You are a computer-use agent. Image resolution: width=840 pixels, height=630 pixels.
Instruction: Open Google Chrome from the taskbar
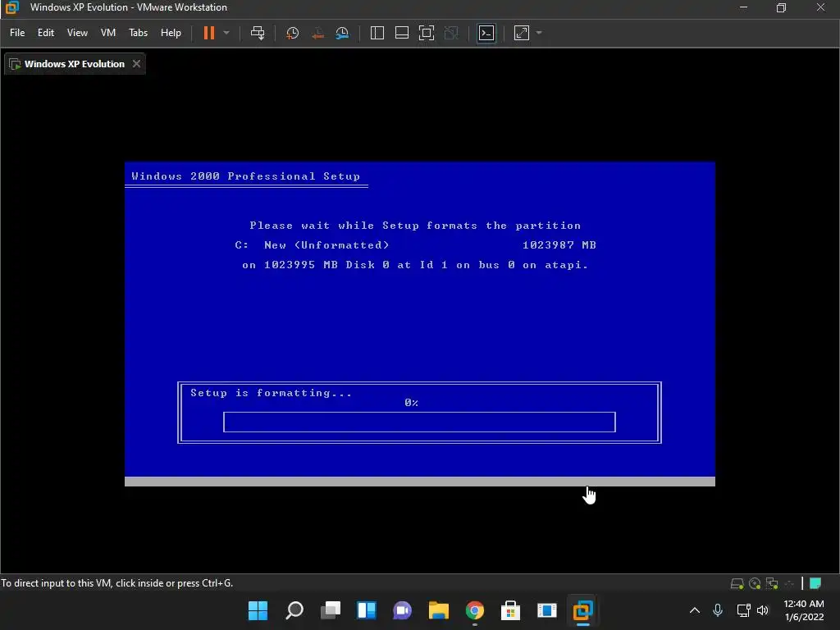475,610
